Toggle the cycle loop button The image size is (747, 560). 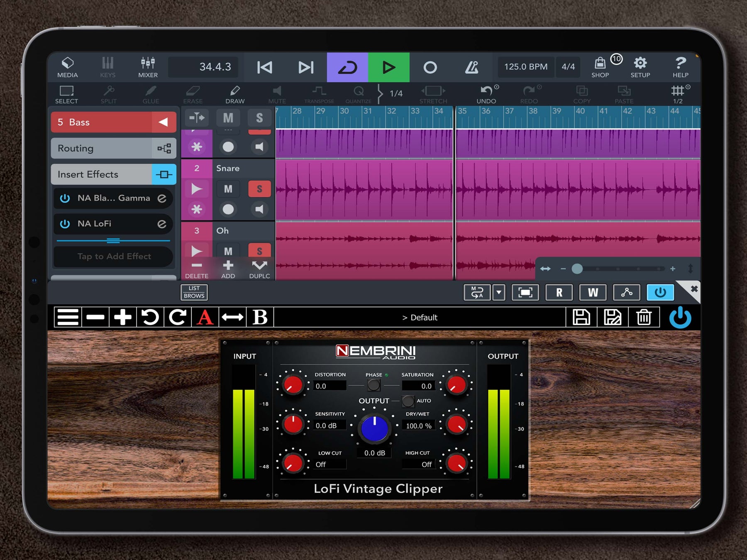tap(347, 67)
